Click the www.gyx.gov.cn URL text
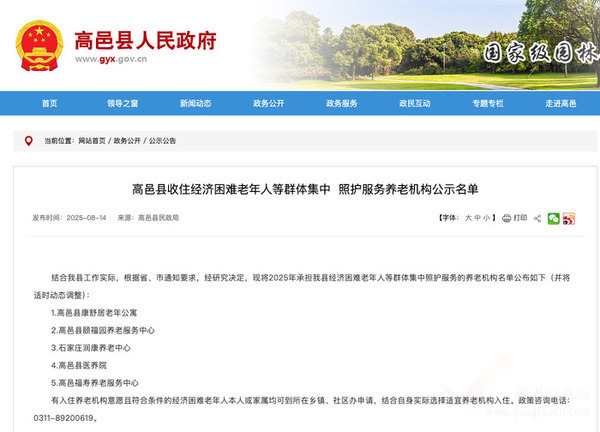This screenshot has width=600, height=432. click(x=111, y=59)
